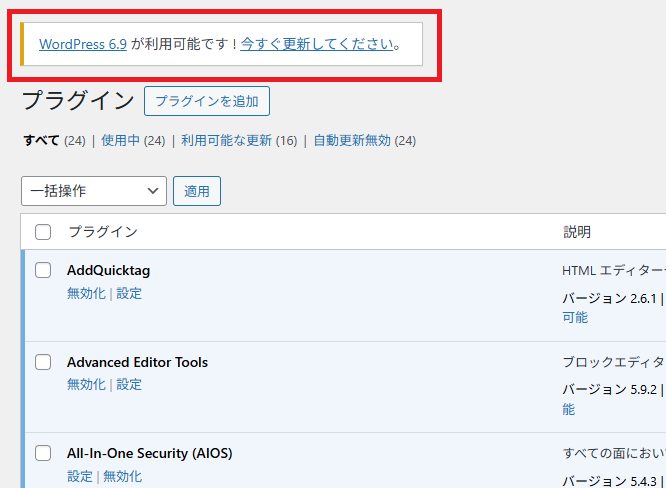This screenshot has width=666, height=488.
Task: Deactivate AddQuicktag via 無効化 link
Action: (x=86, y=293)
